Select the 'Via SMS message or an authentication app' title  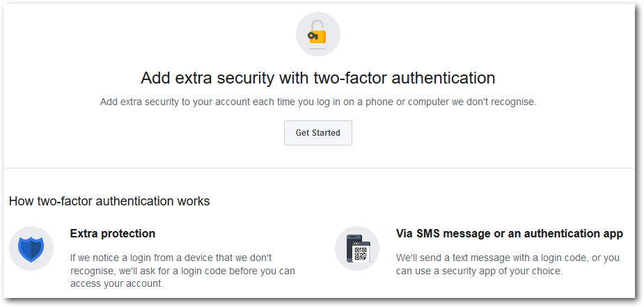[509, 233]
